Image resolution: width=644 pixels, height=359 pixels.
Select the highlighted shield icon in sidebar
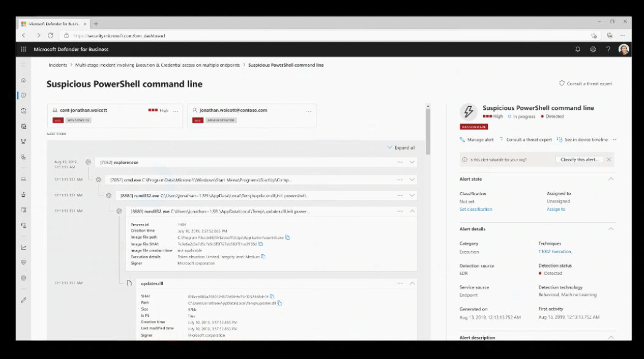23,95
